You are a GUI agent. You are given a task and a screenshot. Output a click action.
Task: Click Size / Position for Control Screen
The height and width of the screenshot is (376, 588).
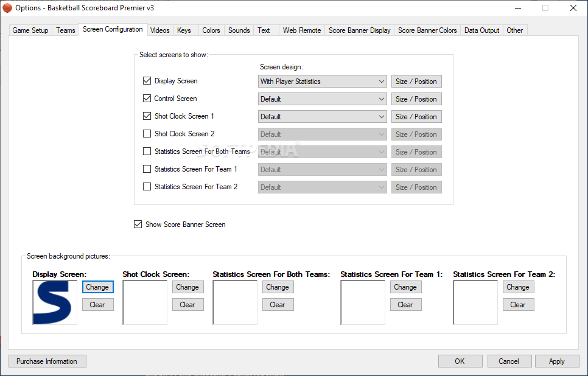pyautogui.click(x=416, y=99)
